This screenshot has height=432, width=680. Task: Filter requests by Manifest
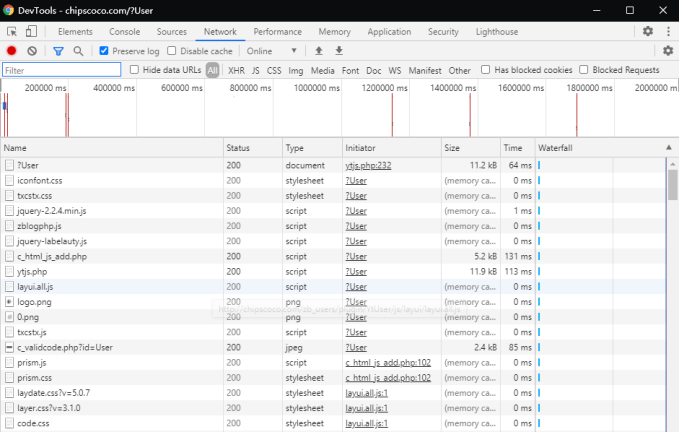click(x=425, y=70)
